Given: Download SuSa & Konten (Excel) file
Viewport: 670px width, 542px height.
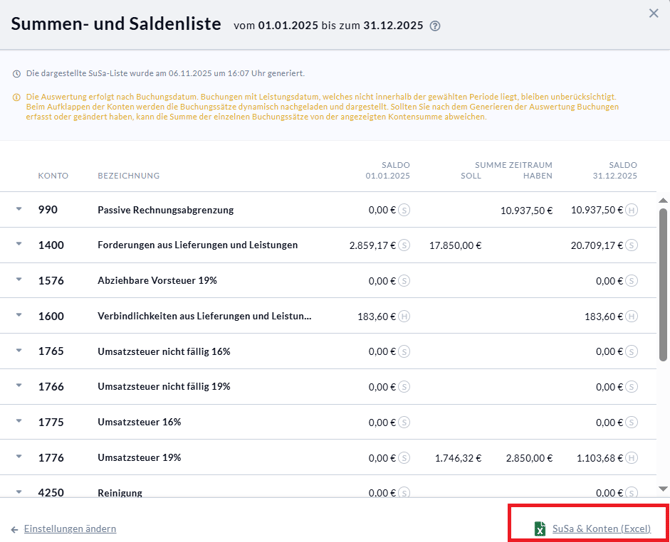Looking at the screenshot, I should point(601,529).
